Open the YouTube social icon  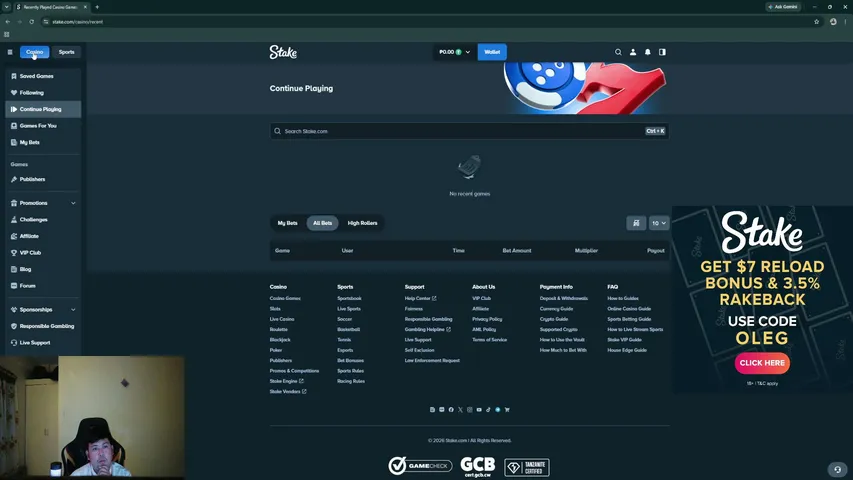point(479,410)
